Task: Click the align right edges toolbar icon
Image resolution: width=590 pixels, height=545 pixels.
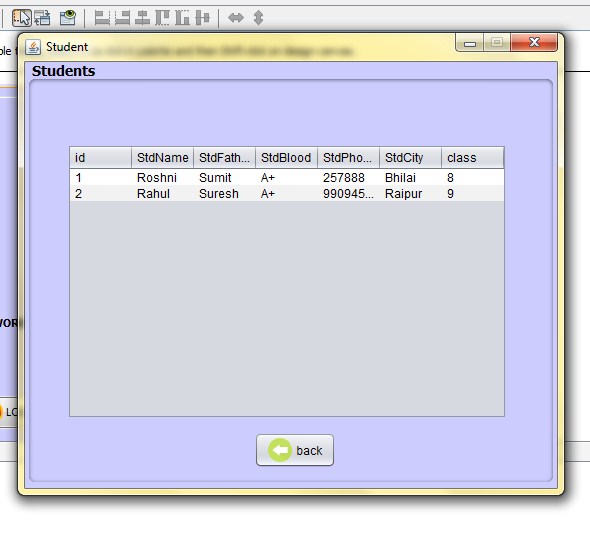Action: tap(122, 18)
